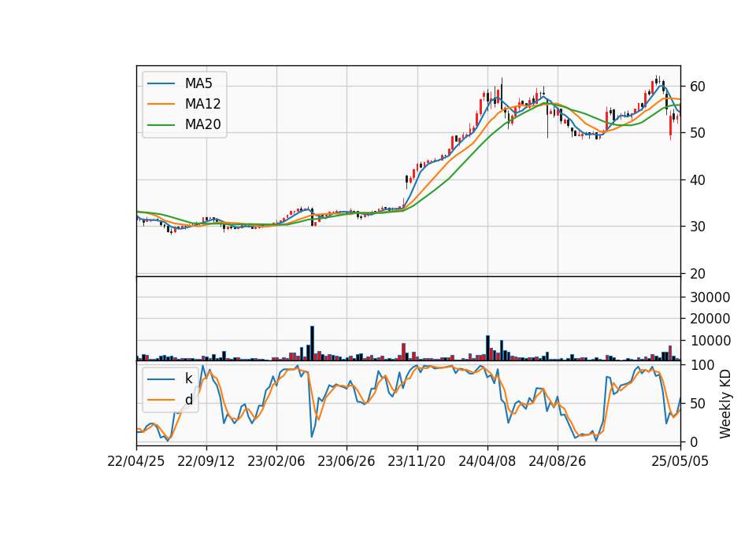Image resolution: width=756 pixels, height=543 pixels.
Task: Click the MA20 legend label
Action: click(202, 124)
